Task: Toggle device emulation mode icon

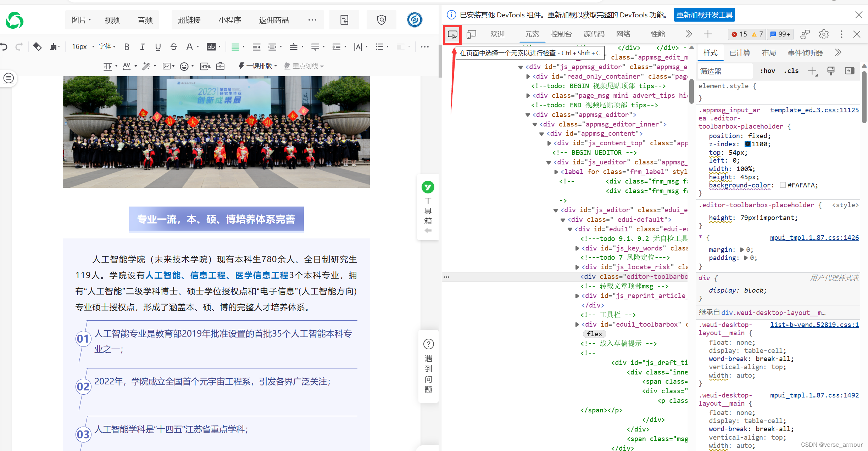Action: [471, 34]
